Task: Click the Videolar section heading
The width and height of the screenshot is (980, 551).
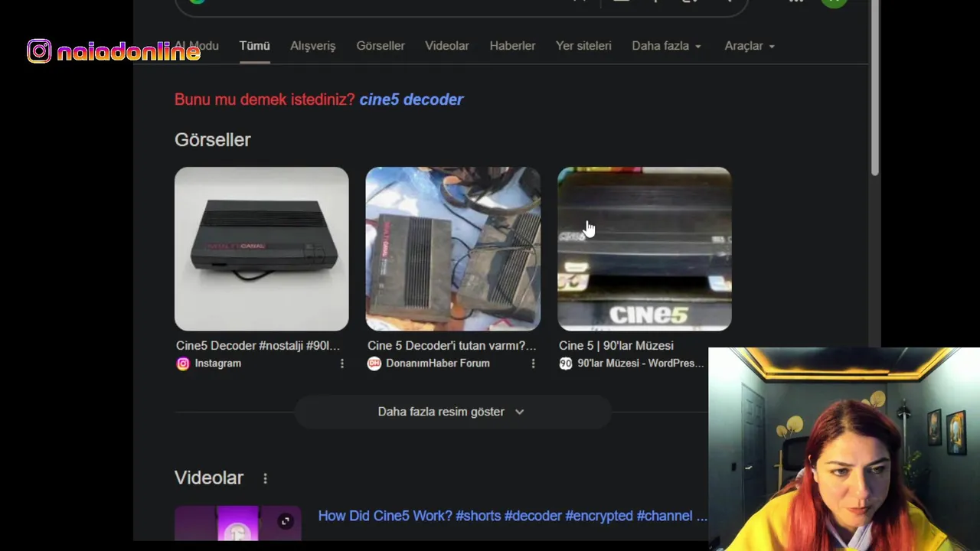Action: pos(209,478)
